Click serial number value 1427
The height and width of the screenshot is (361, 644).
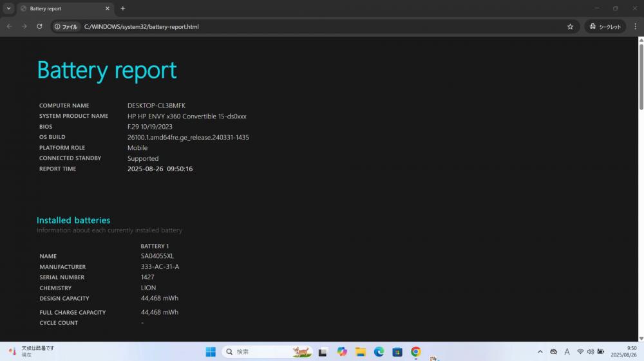click(x=147, y=277)
